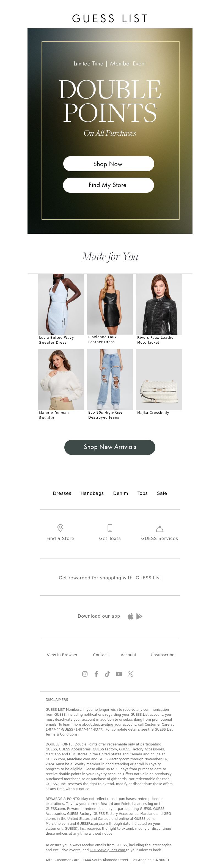Visit the YouTube icon link
Image resolution: width=220 pixels, height=868 pixels.
coord(119,674)
